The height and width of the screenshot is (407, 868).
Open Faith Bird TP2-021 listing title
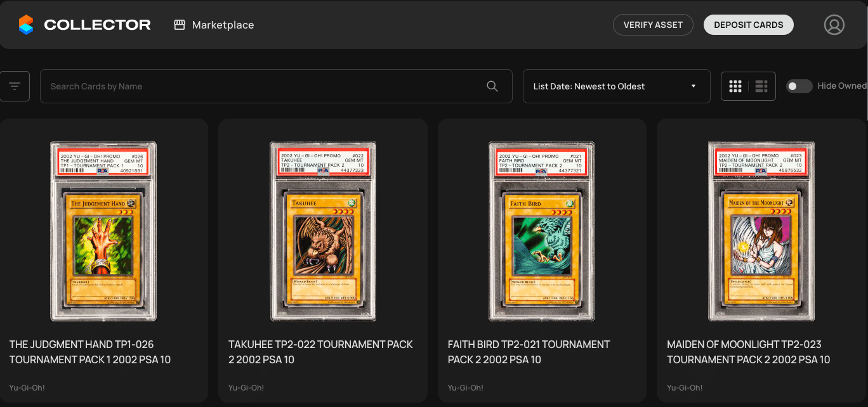coord(529,352)
